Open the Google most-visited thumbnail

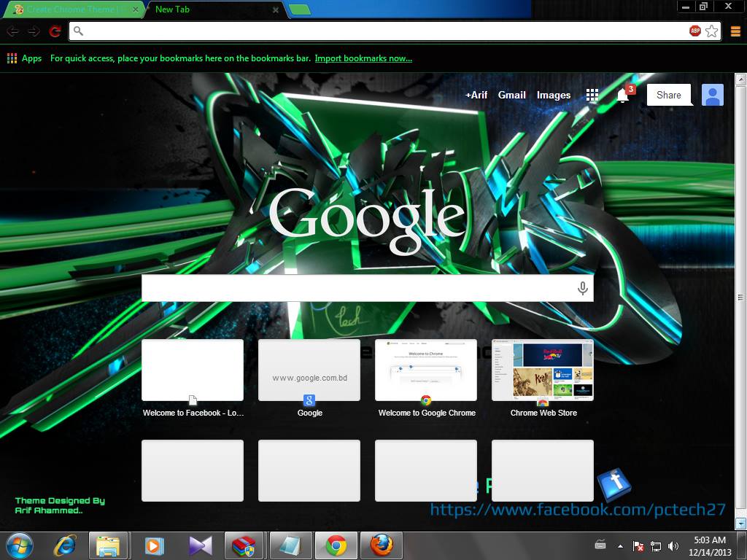309,370
